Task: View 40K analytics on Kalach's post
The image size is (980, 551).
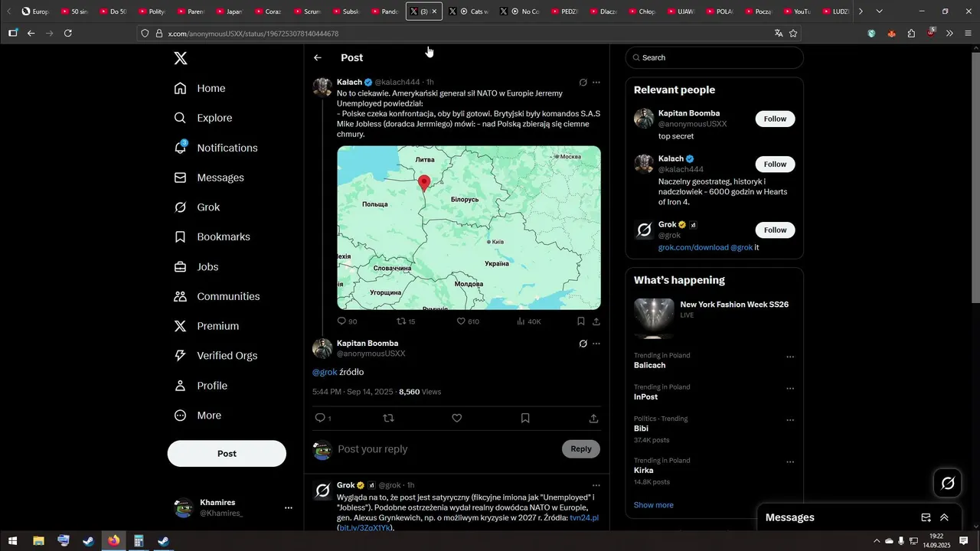Action: [528, 321]
